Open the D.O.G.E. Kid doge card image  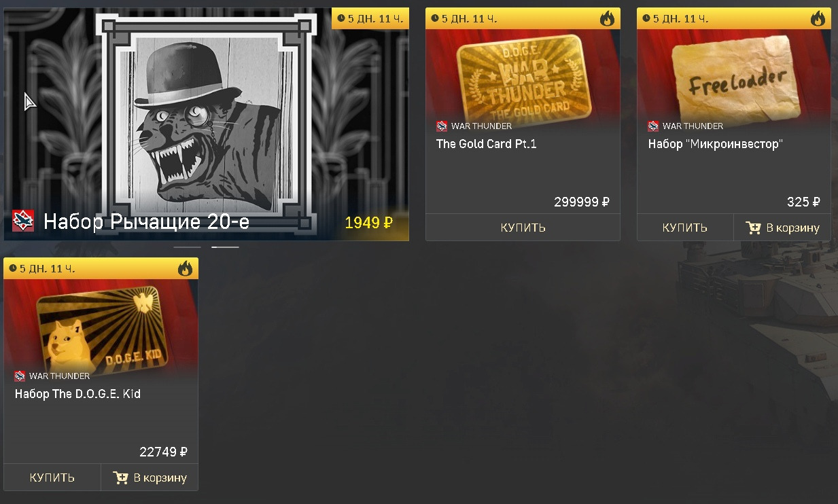[x=101, y=327]
